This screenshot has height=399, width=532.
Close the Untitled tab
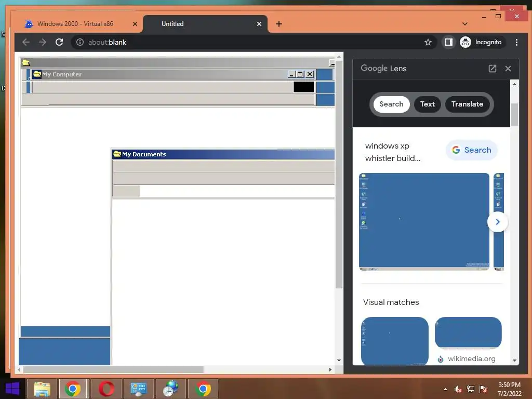pyautogui.click(x=259, y=24)
